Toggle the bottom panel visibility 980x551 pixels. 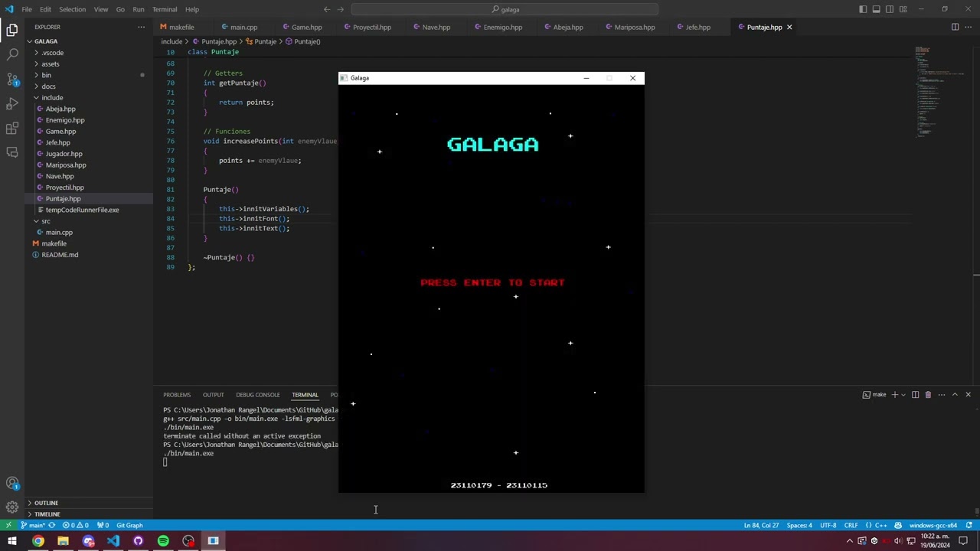[x=877, y=9]
